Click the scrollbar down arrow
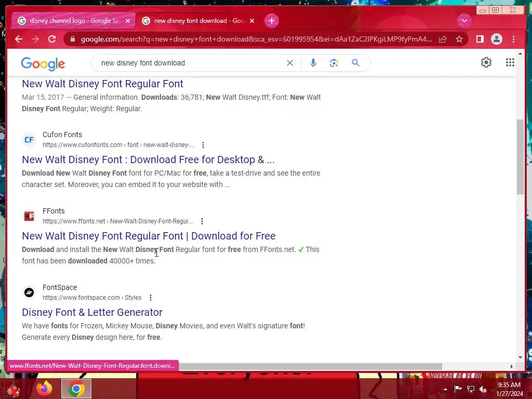The width and height of the screenshot is (532, 399). click(521, 357)
